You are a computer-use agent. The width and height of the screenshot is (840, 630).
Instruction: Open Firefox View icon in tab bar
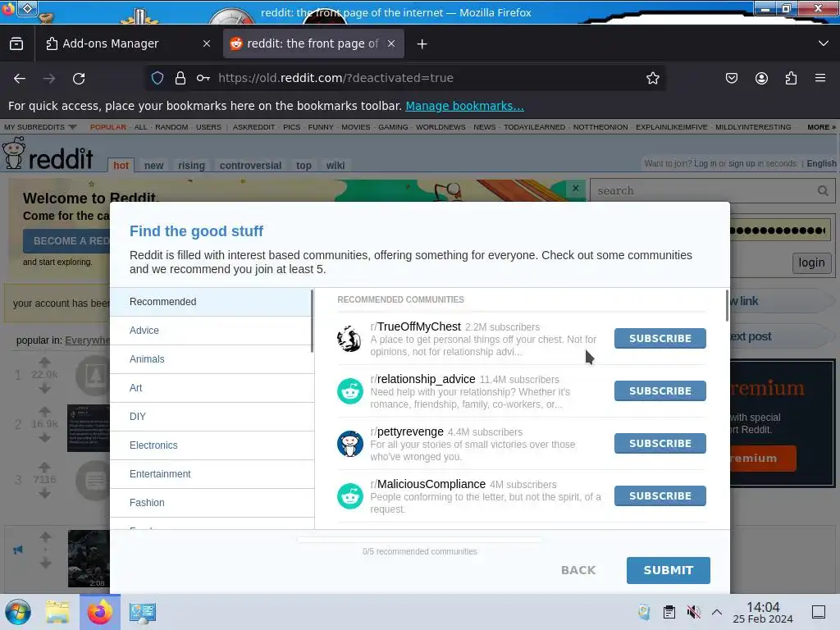point(16,44)
